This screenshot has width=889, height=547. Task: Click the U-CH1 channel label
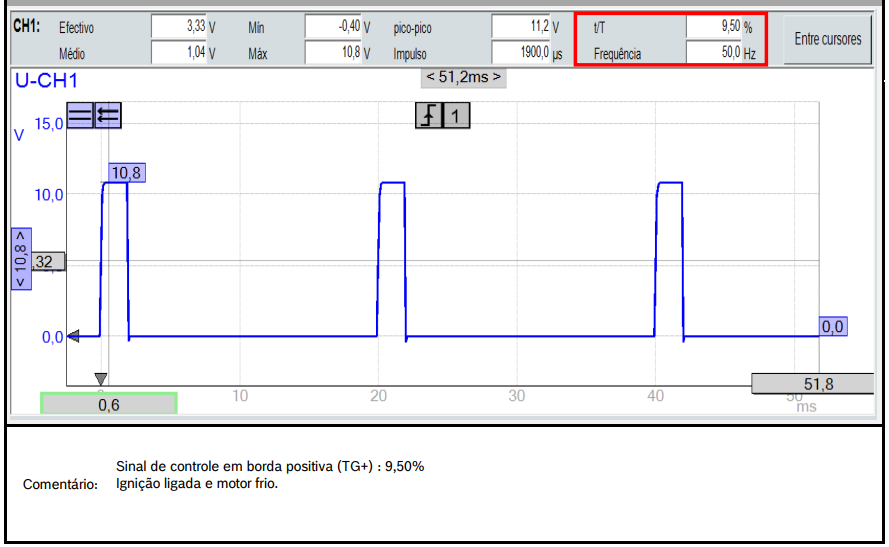tap(45, 82)
